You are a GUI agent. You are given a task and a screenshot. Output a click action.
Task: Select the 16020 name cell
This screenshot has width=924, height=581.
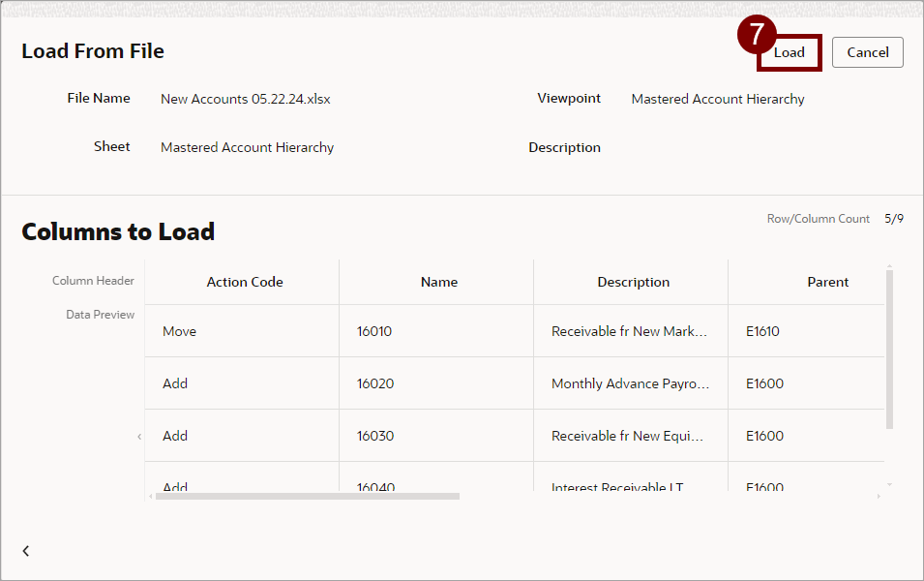[375, 383]
